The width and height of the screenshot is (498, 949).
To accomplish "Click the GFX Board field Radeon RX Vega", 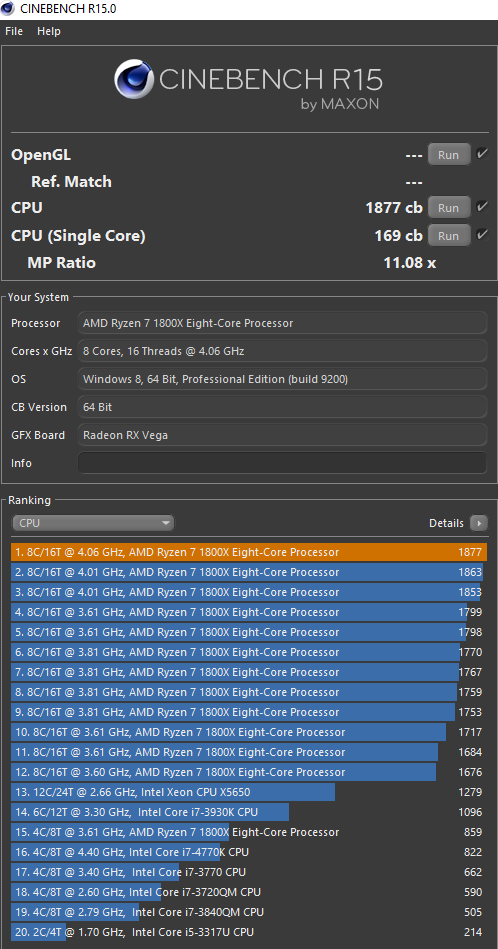I will click(x=283, y=435).
